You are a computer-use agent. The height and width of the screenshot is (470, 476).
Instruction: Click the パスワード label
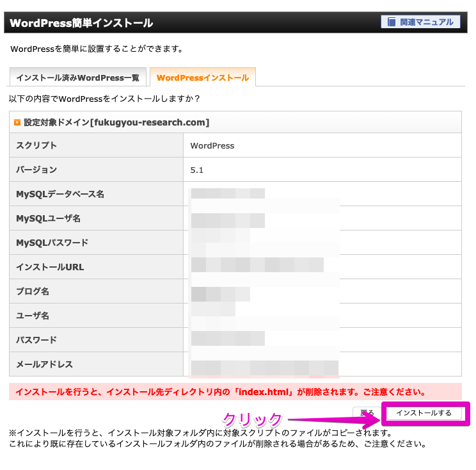tap(36, 339)
